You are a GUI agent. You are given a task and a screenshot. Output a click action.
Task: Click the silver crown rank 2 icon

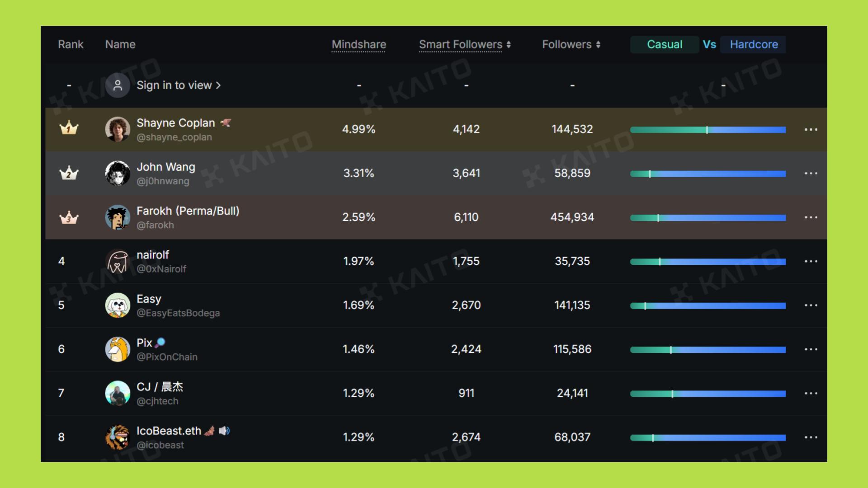coord(69,173)
